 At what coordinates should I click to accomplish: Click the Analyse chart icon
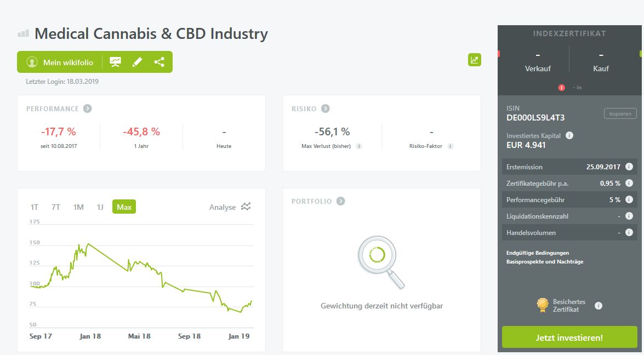click(x=246, y=207)
